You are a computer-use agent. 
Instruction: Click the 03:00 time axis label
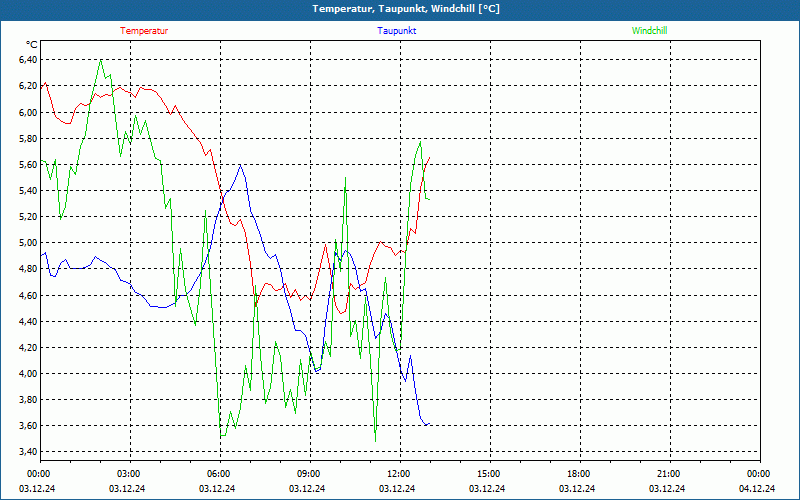click(x=129, y=474)
